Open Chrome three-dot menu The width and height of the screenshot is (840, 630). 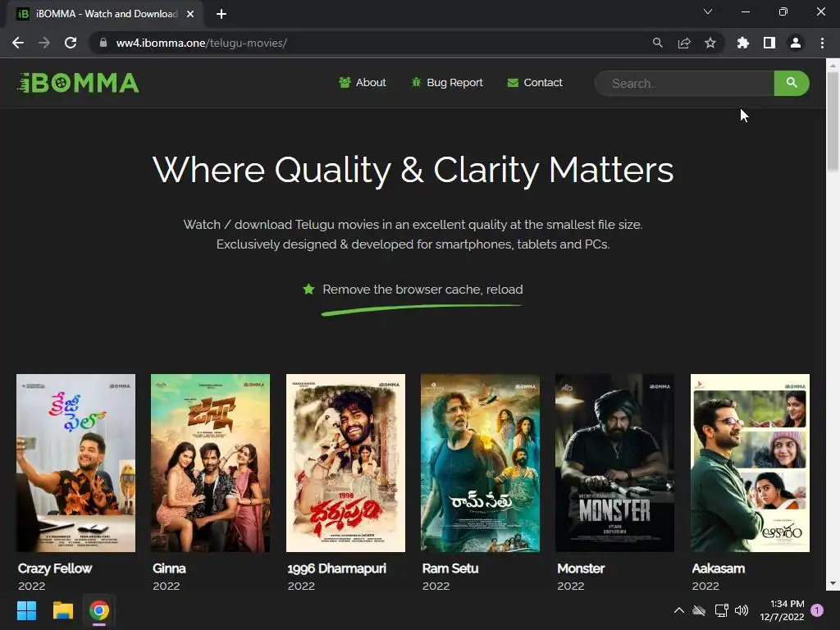point(822,43)
